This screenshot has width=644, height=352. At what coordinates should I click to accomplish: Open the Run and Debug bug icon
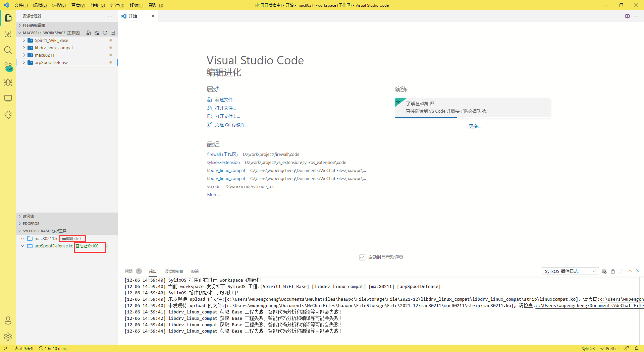pos(8,82)
